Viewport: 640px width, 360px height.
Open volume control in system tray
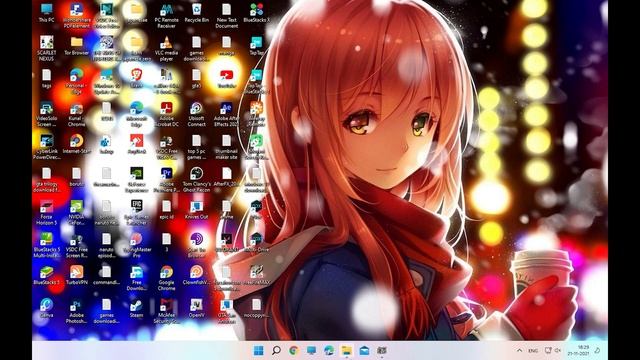(x=558, y=350)
